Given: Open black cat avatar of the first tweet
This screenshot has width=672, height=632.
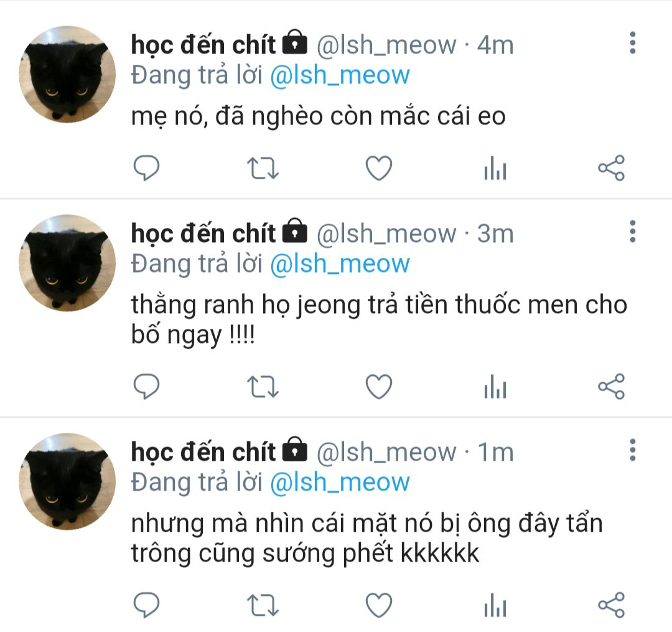Looking at the screenshot, I should coord(67,74).
